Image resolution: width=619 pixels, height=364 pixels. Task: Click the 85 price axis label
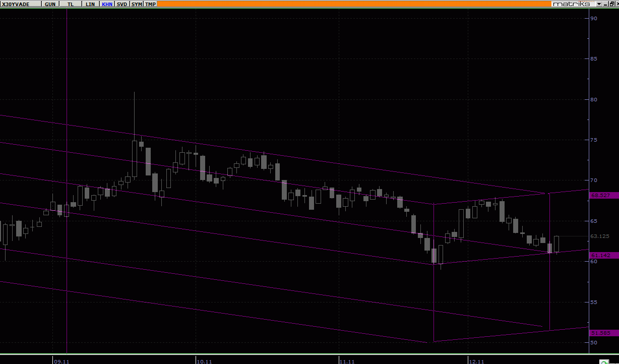pyautogui.click(x=594, y=58)
